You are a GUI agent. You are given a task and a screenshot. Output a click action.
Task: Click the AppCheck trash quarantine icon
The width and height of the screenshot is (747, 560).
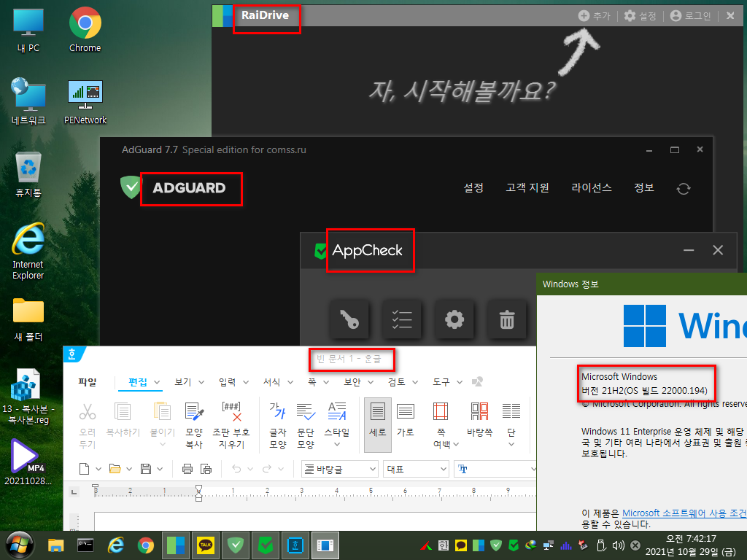tap(507, 319)
